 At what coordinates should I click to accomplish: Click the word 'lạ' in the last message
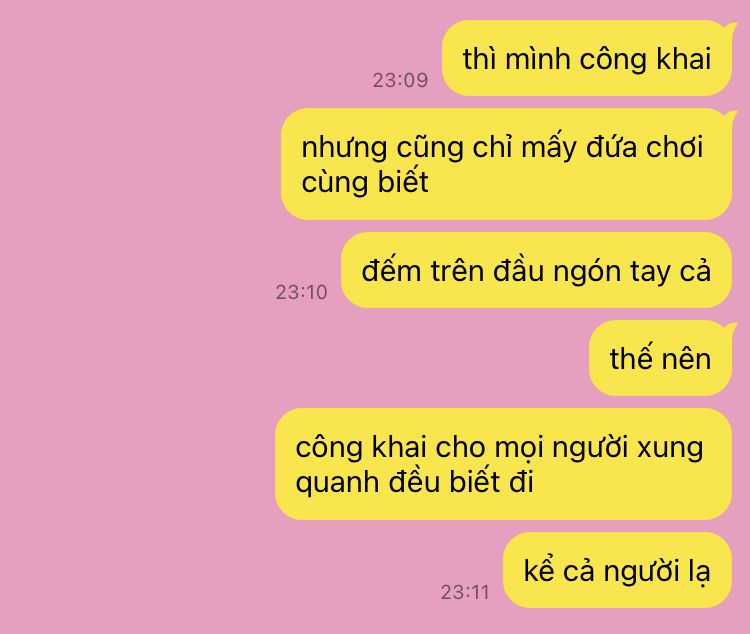699,572
